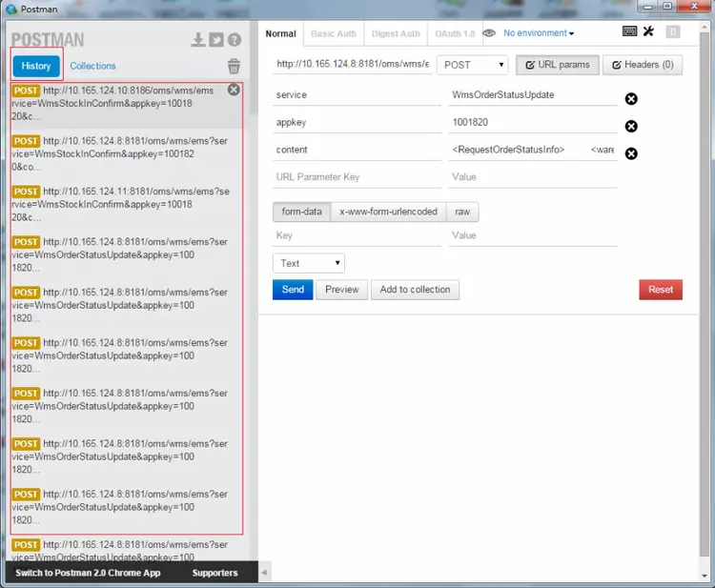This screenshot has height=588, width=715.
Task: Remove the service parameter row
Action: 631,99
